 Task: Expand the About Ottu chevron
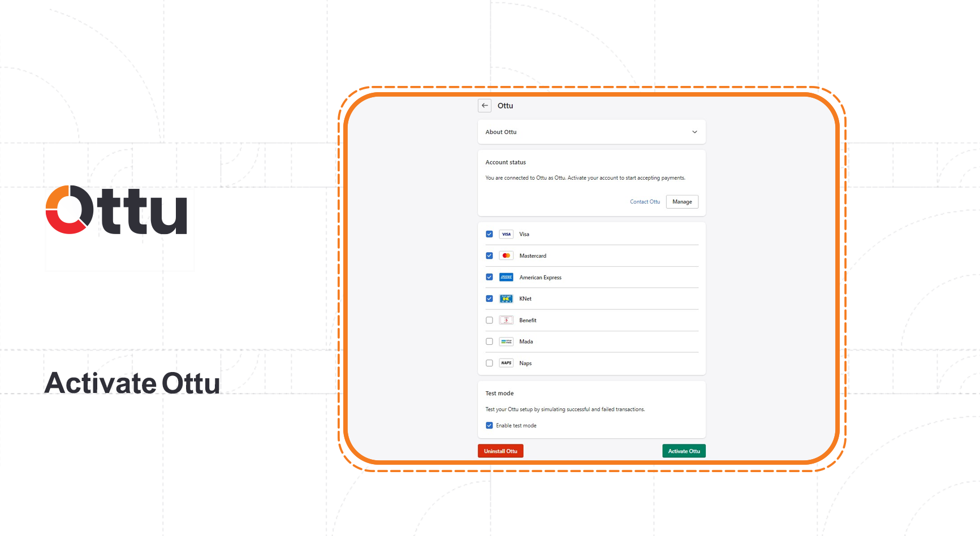click(x=694, y=132)
